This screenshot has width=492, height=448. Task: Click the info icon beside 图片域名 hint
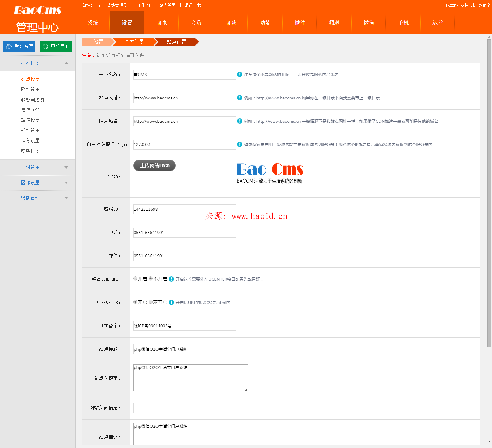[240, 121]
